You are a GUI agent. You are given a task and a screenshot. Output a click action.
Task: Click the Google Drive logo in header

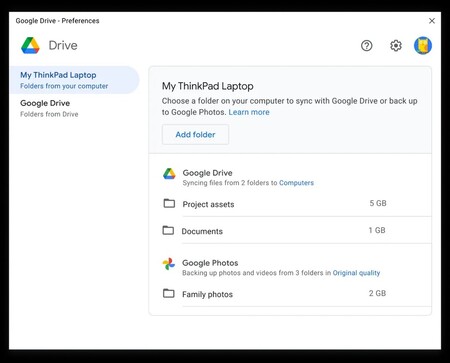(30, 45)
